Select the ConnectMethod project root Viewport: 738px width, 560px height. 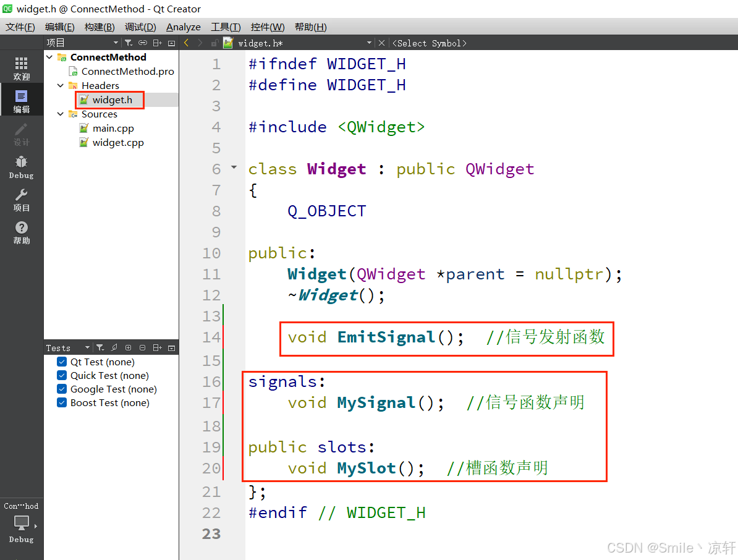(108, 57)
